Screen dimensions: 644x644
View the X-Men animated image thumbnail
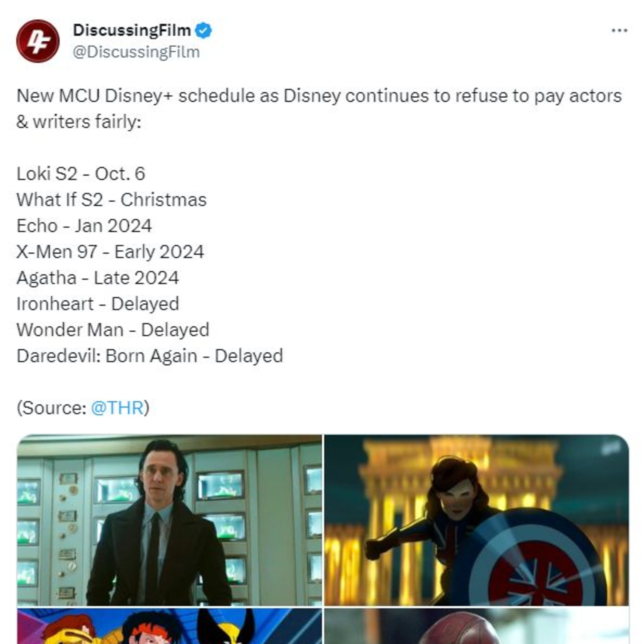coord(170,626)
